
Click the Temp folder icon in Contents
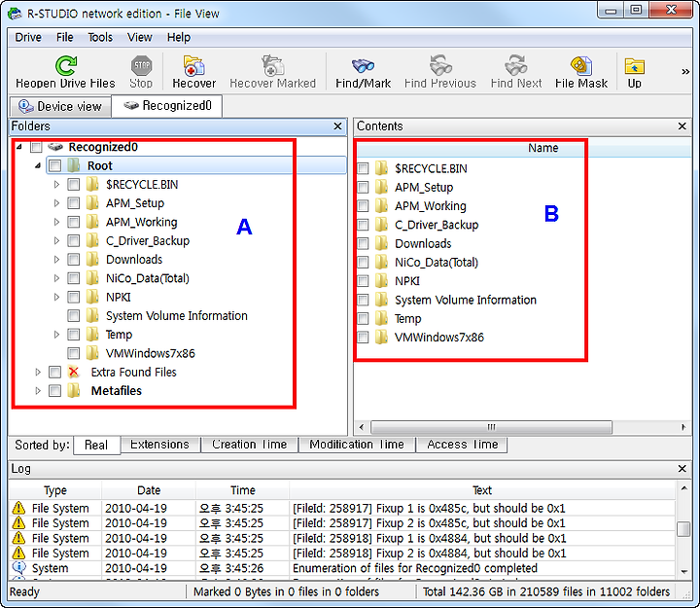coord(382,318)
